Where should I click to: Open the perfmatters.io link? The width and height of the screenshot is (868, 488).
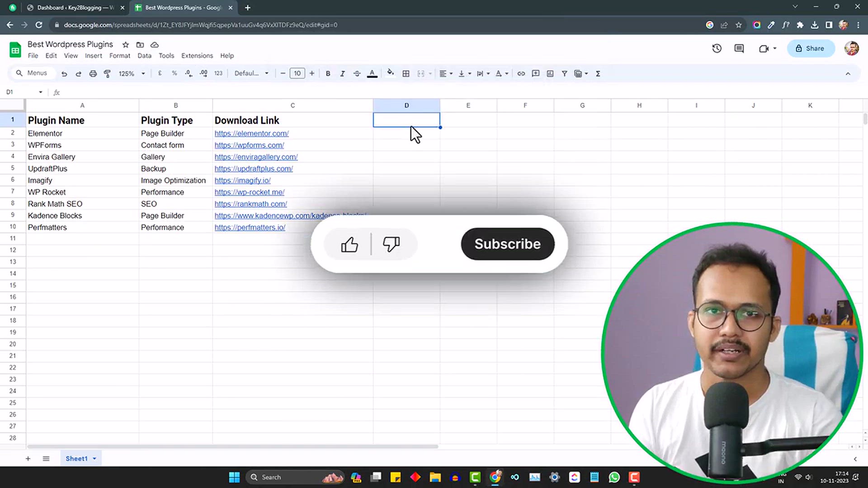[x=250, y=228]
